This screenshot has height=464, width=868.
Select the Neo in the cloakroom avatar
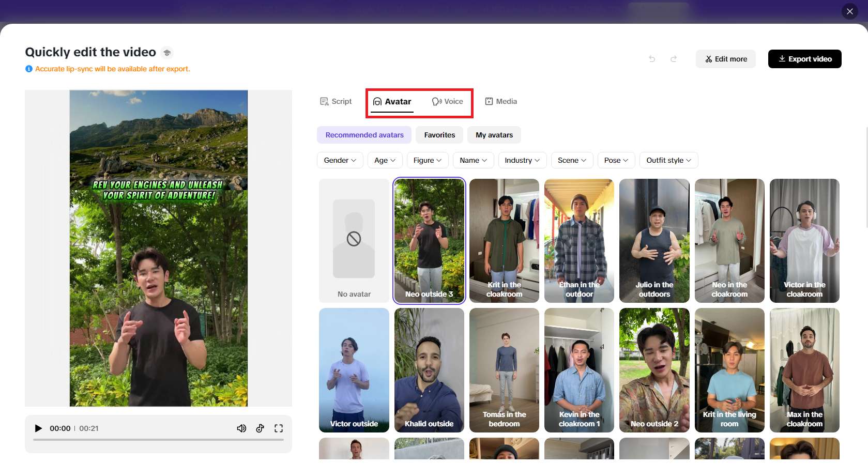click(729, 241)
